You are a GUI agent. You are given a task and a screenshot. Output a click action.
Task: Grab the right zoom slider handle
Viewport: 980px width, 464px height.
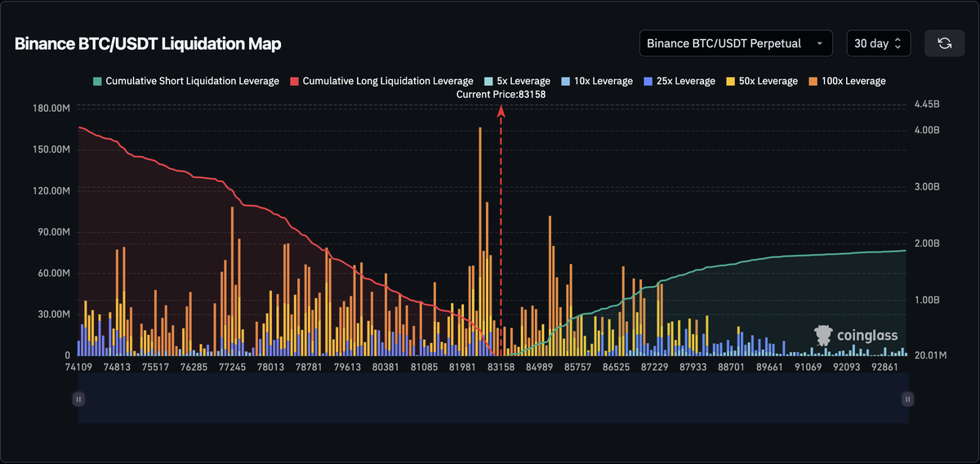coord(907,399)
